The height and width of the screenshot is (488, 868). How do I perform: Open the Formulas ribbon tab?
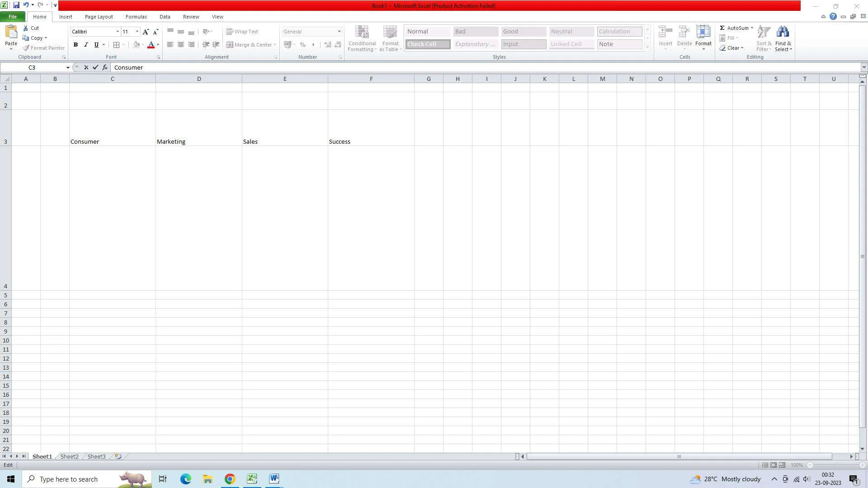(136, 16)
